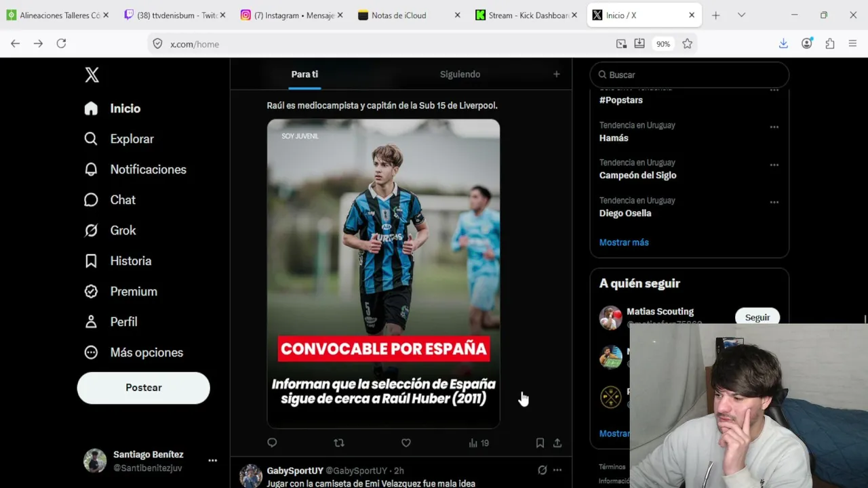Image resolution: width=868 pixels, height=488 pixels.
Task: Open a new browser tab
Action: (715, 15)
